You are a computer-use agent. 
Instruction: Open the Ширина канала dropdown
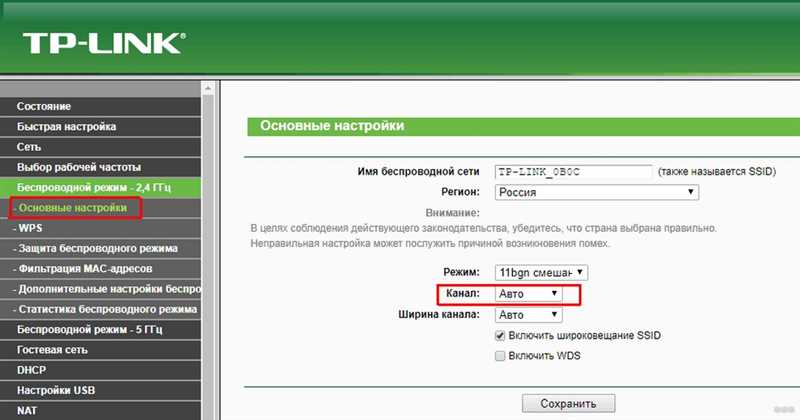(x=528, y=315)
